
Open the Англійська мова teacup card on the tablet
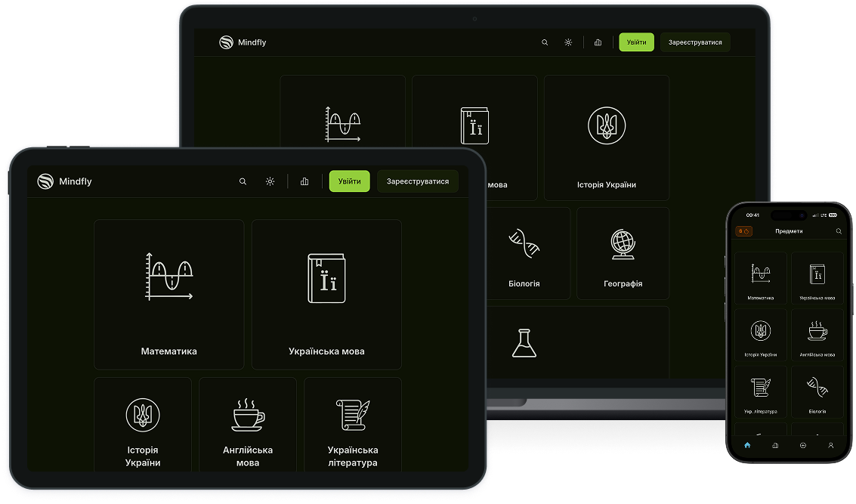coord(248,425)
